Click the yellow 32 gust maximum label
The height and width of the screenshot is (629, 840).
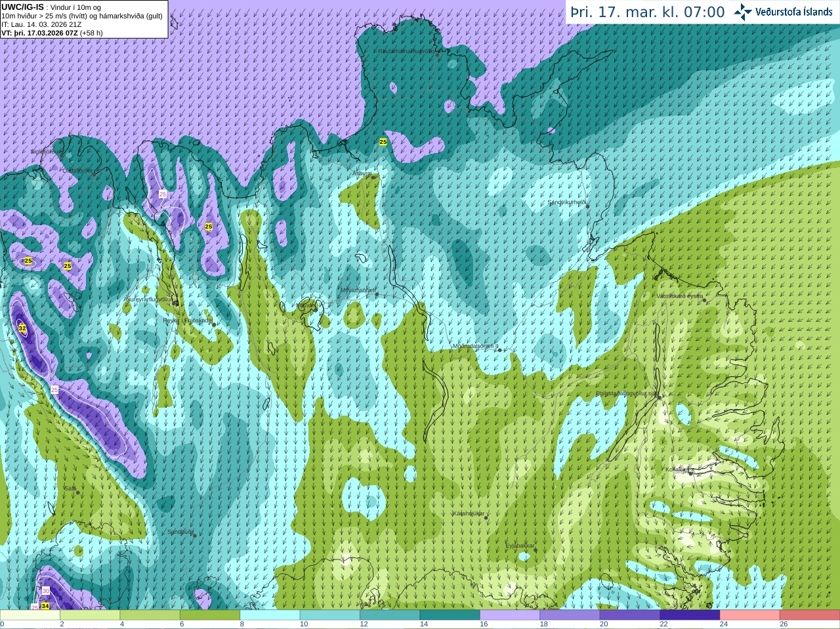22,328
